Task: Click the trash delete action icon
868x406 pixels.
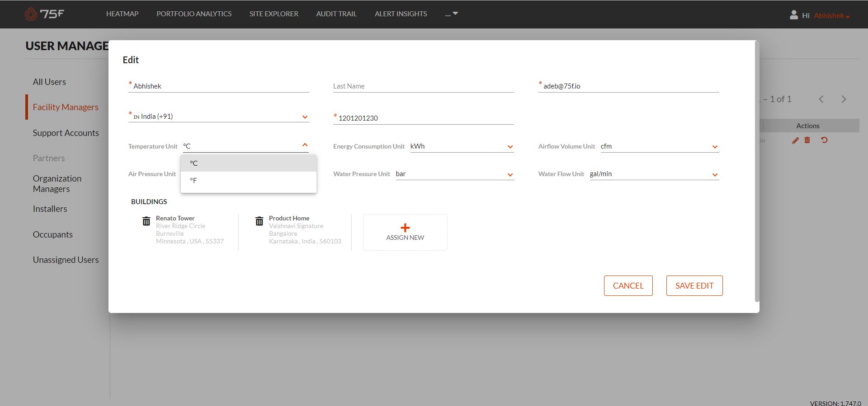Action: pyautogui.click(x=807, y=140)
